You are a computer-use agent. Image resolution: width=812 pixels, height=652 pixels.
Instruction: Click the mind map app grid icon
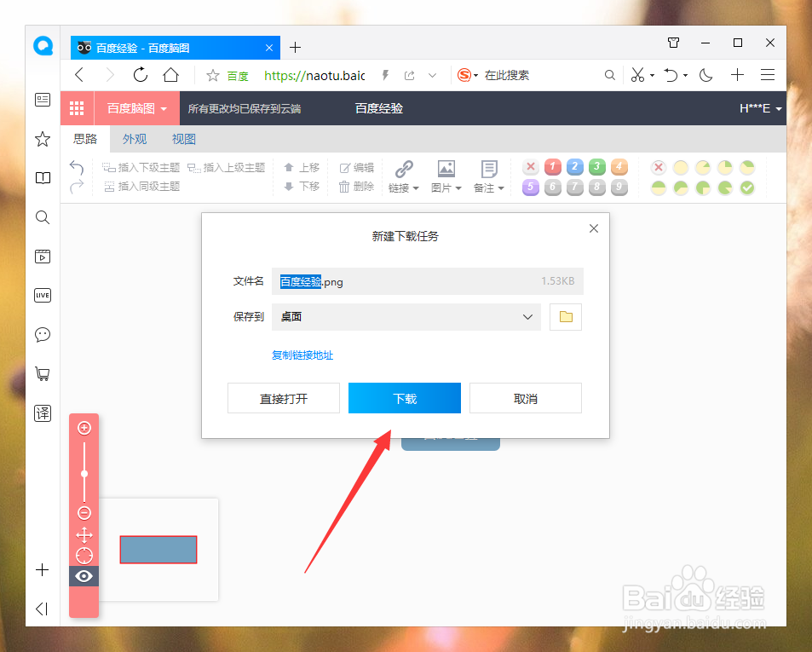coord(77,108)
